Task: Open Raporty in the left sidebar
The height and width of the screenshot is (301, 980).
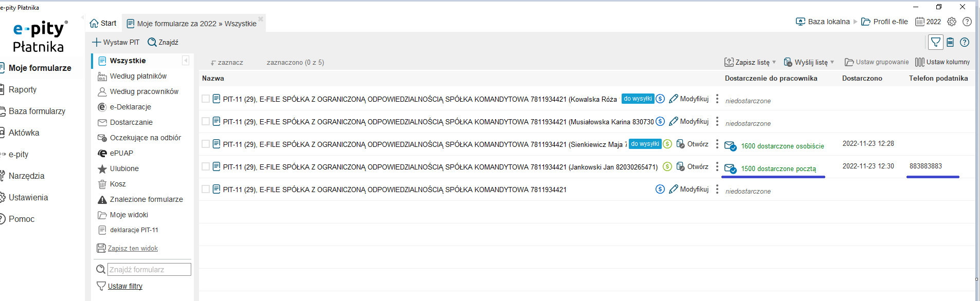Action: tap(23, 89)
